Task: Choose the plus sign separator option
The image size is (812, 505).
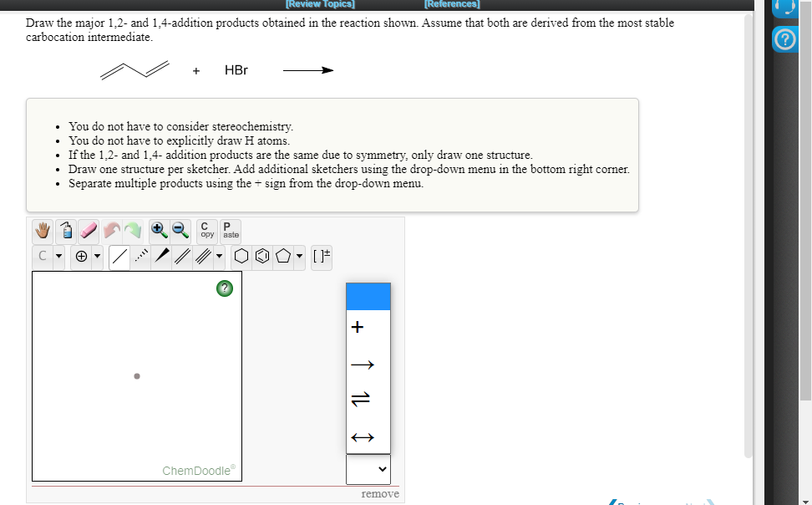Action: coord(368,327)
